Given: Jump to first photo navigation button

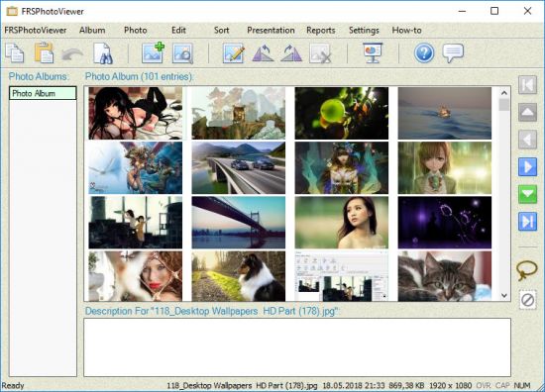Looking at the screenshot, I should pyautogui.click(x=527, y=85).
